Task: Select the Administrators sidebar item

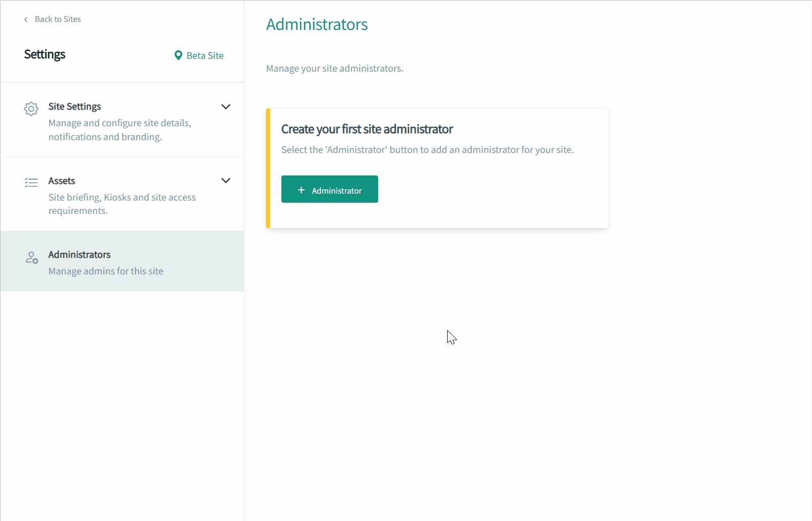Action: (x=122, y=261)
